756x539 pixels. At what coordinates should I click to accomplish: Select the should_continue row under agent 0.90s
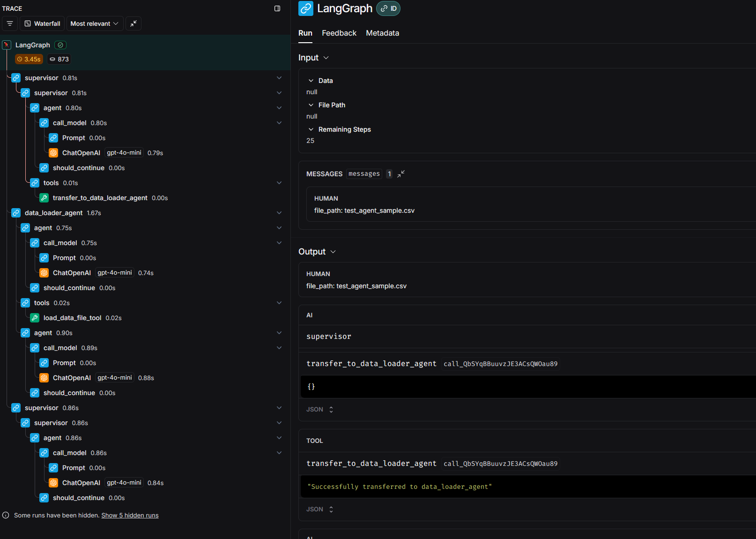pyautogui.click(x=145, y=393)
